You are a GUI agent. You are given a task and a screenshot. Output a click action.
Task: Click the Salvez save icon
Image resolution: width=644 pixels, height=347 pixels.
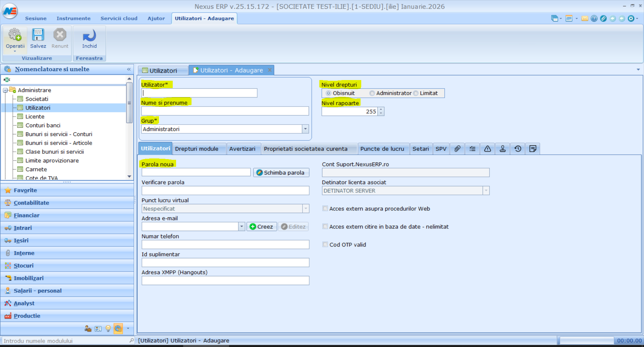click(38, 35)
